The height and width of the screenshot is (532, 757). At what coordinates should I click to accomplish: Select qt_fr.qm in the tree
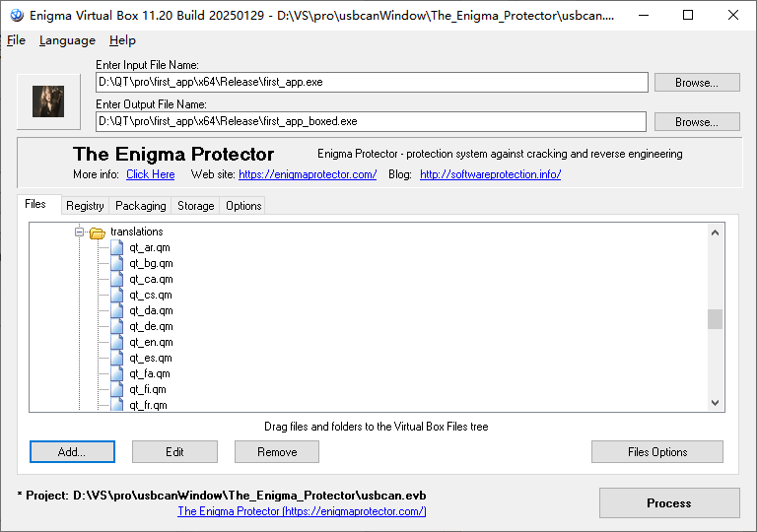(x=148, y=405)
